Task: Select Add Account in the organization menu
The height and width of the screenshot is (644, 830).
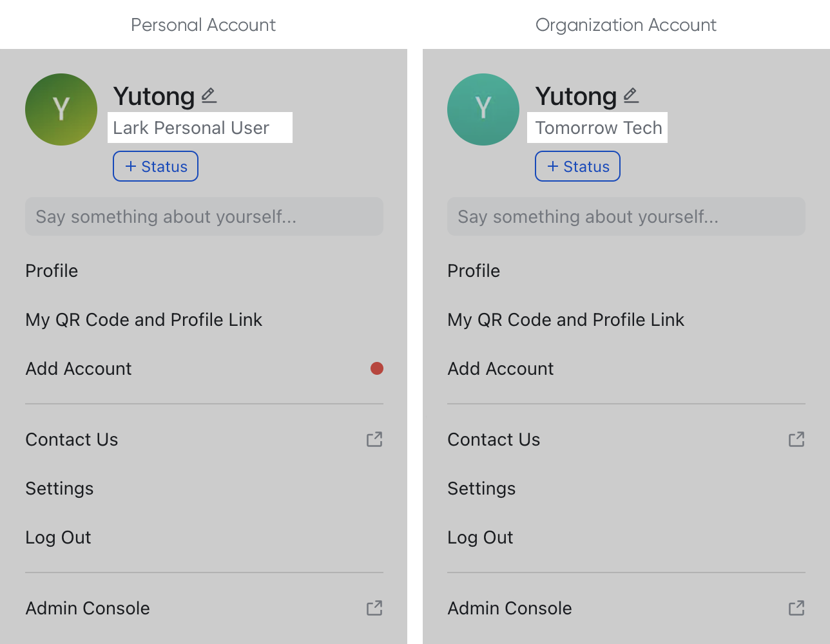Action: (x=500, y=368)
